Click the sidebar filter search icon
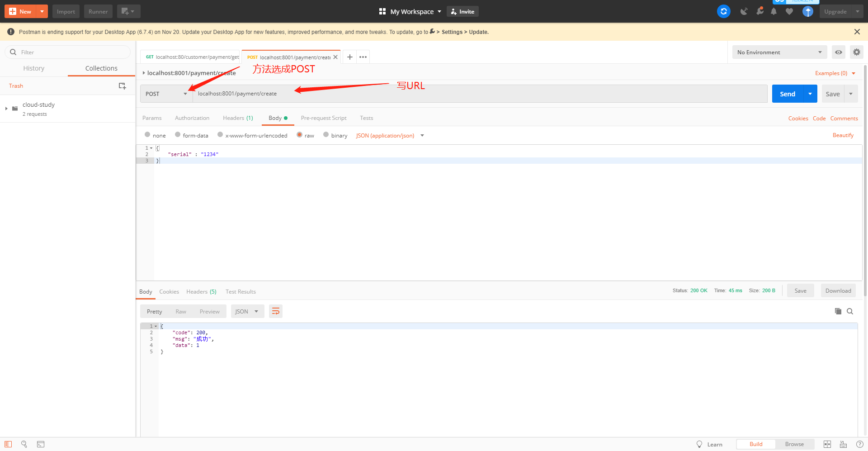The image size is (868, 451). pos(13,52)
